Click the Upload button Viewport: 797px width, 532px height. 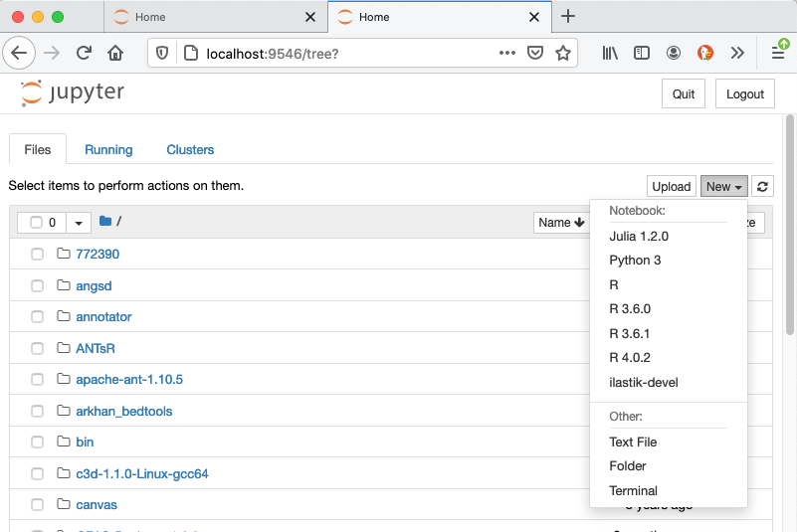pos(671,187)
